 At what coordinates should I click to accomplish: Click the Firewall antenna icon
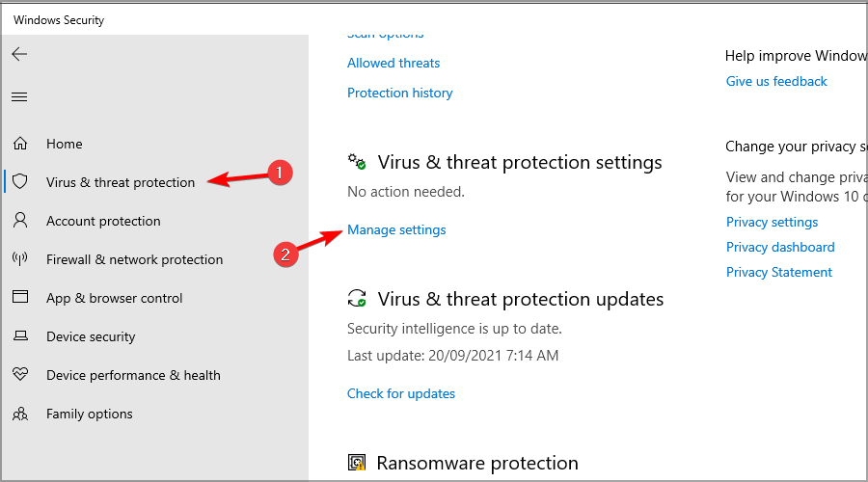pyautogui.click(x=20, y=258)
